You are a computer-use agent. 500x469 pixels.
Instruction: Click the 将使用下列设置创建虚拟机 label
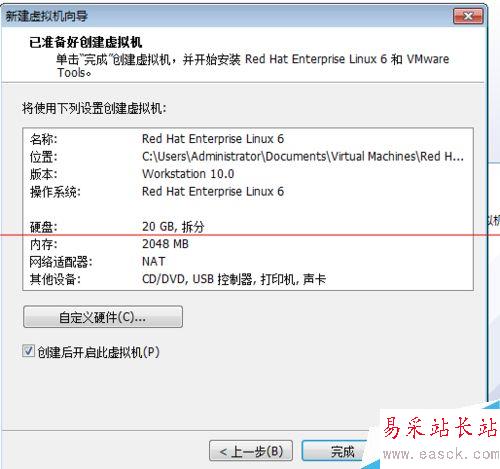(x=94, y=108)
